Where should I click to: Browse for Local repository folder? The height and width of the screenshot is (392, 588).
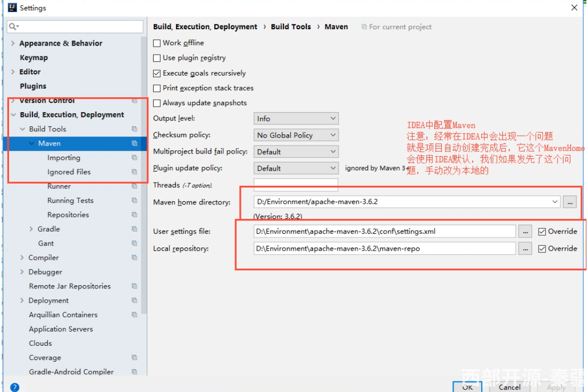coord(525,249)
